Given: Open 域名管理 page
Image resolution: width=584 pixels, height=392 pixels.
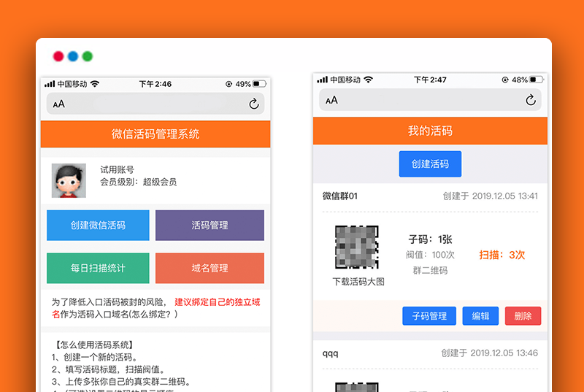Looking at the screenshot, I should coord(210,268).
